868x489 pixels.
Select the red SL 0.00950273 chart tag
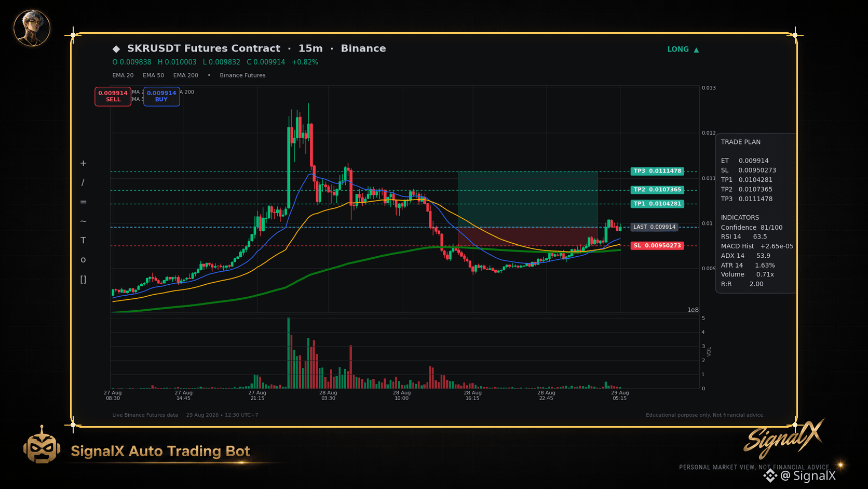tap(657, 245)
